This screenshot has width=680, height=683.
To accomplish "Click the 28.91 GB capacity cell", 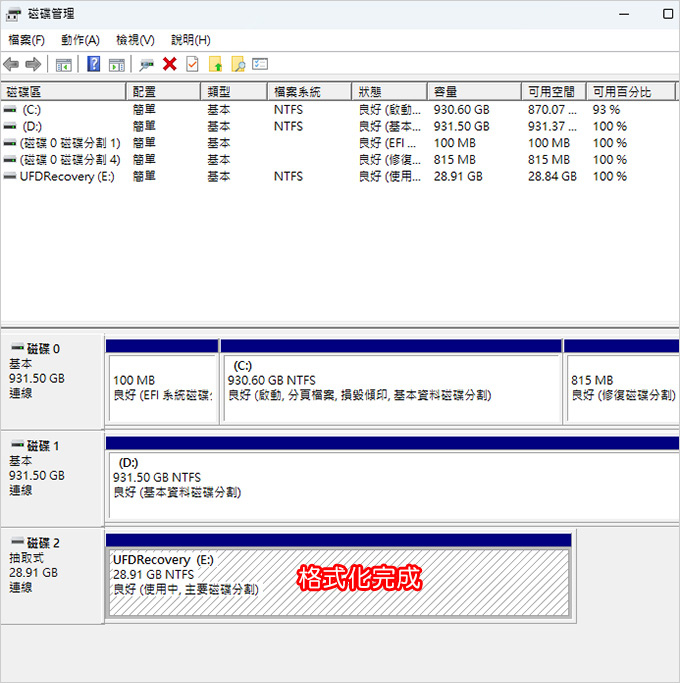I will point(458,176).
